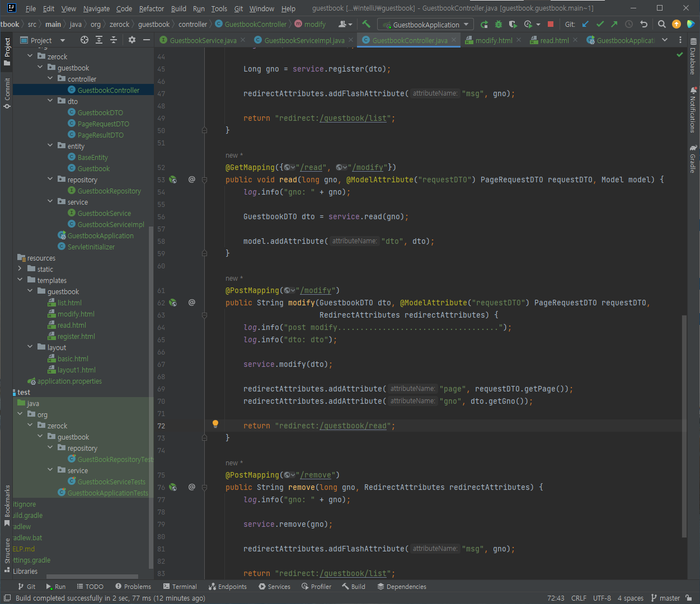Toggle the Endpoints tool window

point(228,587)
